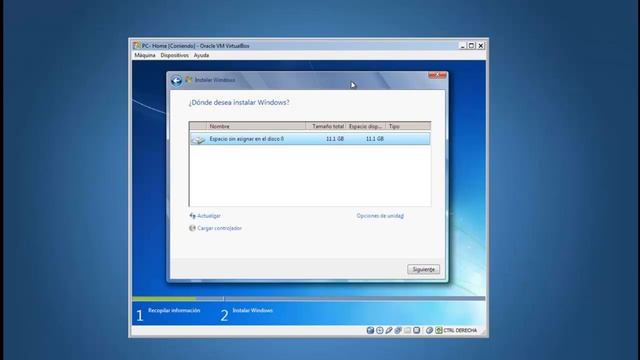Click the CTRL DERECHA host key label
This screenshot has height=360, width=640.
460,330
